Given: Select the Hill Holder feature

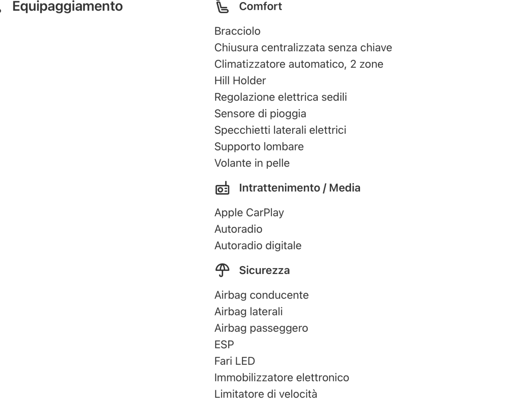Looking at the screenshot, I should (x=240, y=81).
